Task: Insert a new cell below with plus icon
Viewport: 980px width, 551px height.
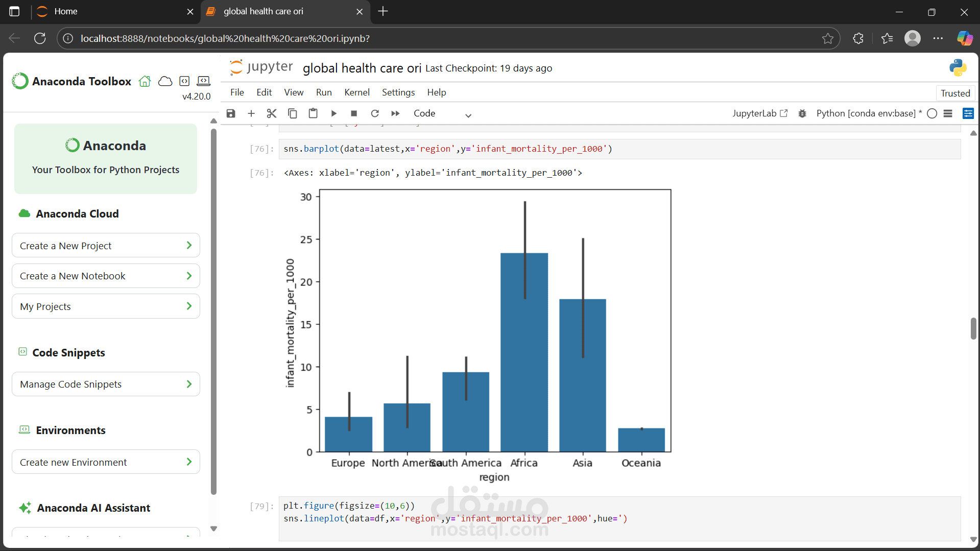Action: pos(251,113)
